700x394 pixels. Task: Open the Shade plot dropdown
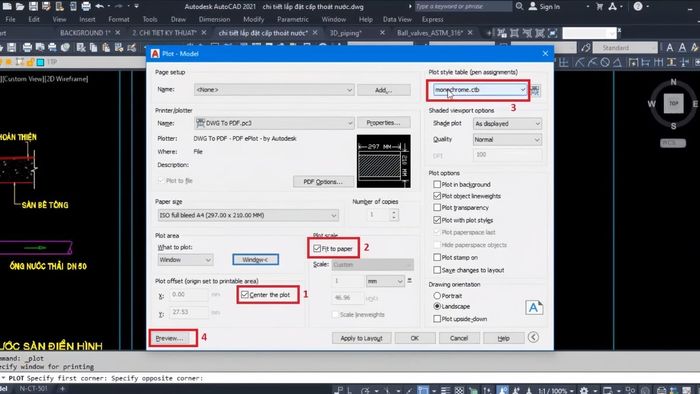(507, 124)
